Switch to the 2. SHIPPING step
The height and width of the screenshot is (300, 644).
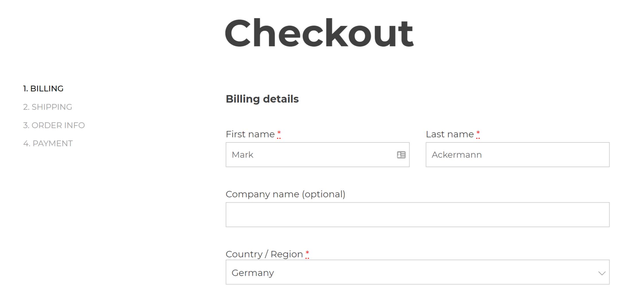48,107
